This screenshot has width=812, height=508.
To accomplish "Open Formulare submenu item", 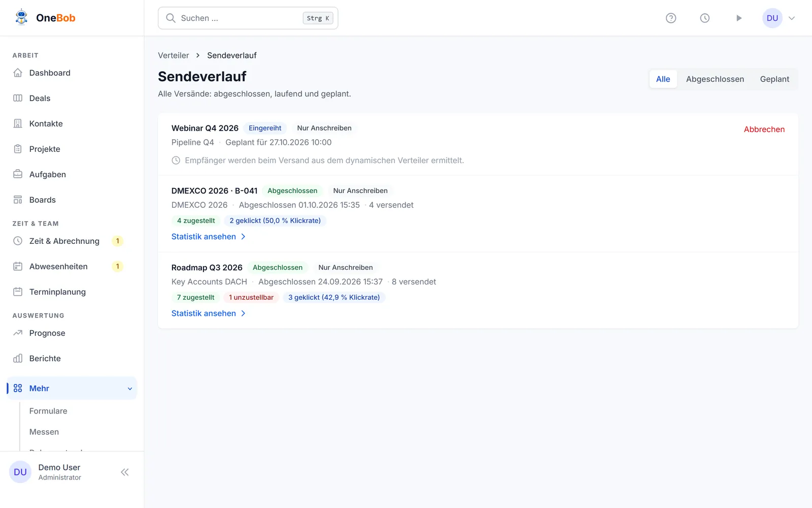I will pyautogui.click(x=48, y=411).
